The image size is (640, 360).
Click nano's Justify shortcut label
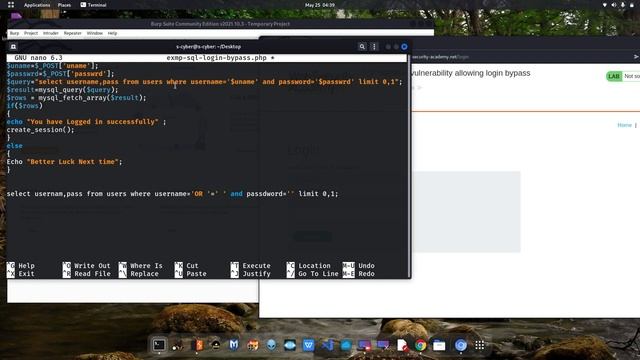tap(256, 274)
